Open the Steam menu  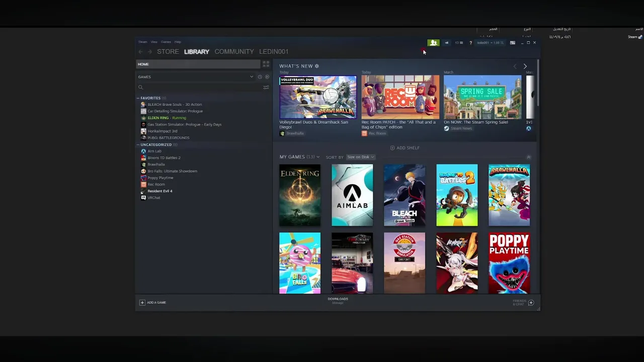point(143,42)
